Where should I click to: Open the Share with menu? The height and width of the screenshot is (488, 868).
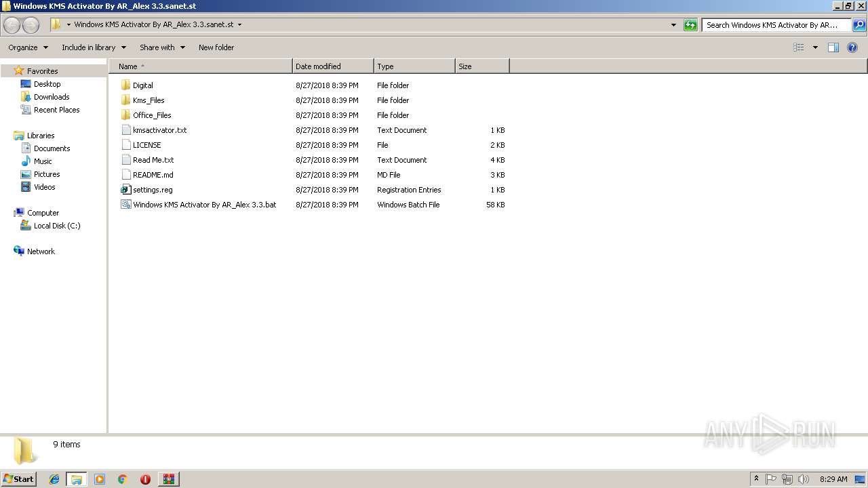click(x=162, y=47)
